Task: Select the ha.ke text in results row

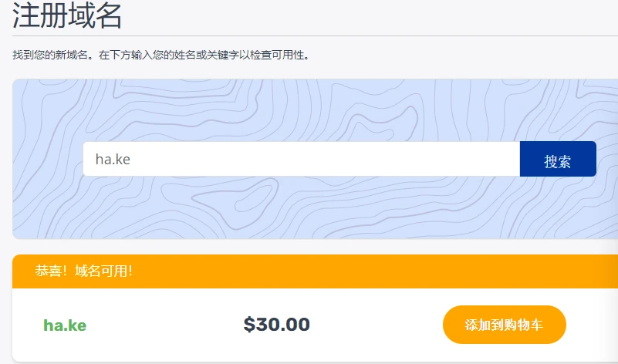Action: (65, 325)
